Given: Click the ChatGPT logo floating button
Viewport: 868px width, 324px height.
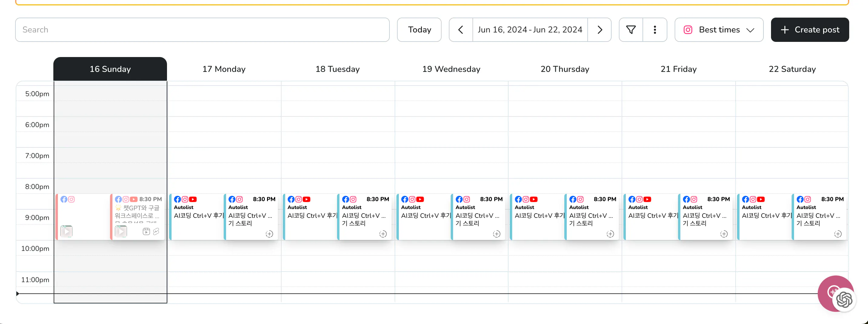Looking at the screenshot, I should click(x=844, y=299).
